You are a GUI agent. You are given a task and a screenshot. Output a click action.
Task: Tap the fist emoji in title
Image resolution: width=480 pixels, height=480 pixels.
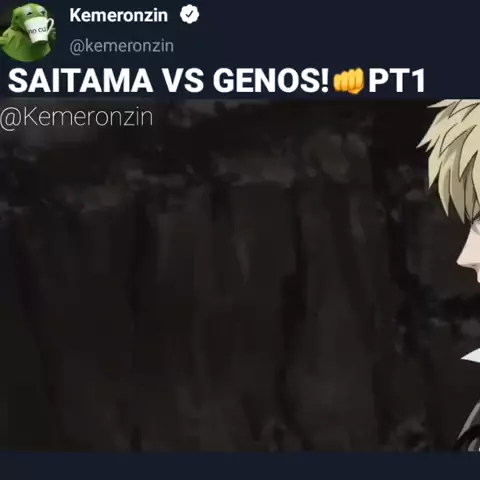pos(349,81)
